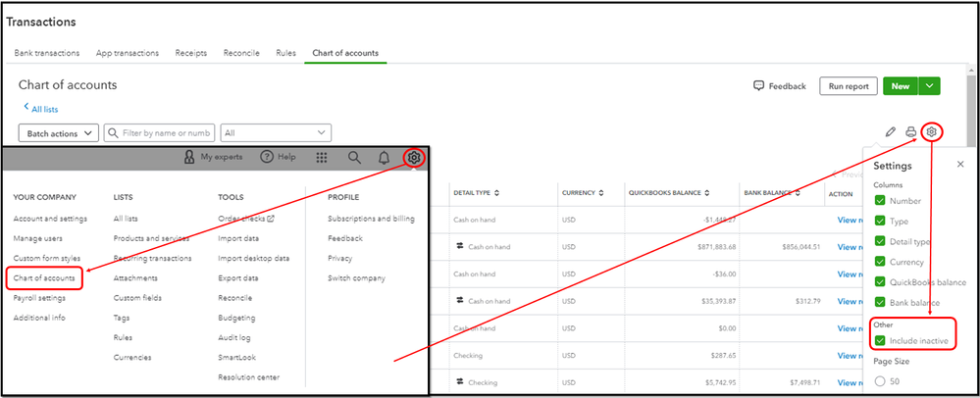980x398 pixels.
Task: Expand the green New button dropdown arrow
Action: click(929, 86)
